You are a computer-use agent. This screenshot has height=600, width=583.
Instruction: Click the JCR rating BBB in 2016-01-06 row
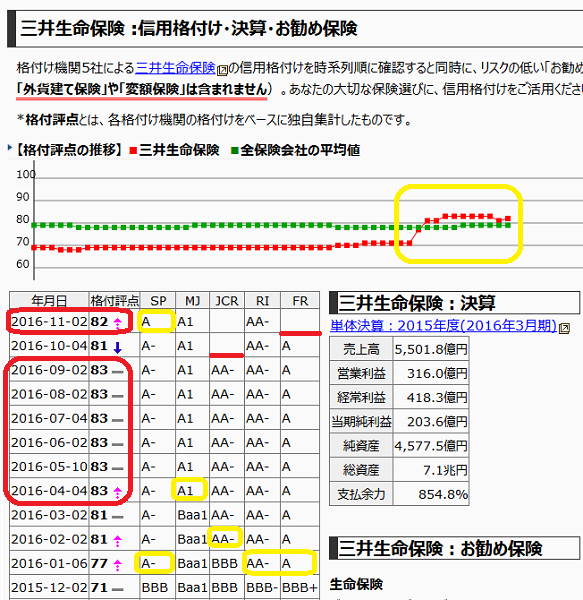225,563
